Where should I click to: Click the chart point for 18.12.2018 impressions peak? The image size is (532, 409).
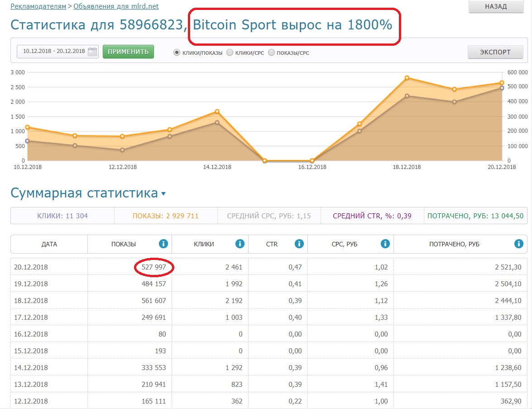pyautogui.click(x=407, y=78)
